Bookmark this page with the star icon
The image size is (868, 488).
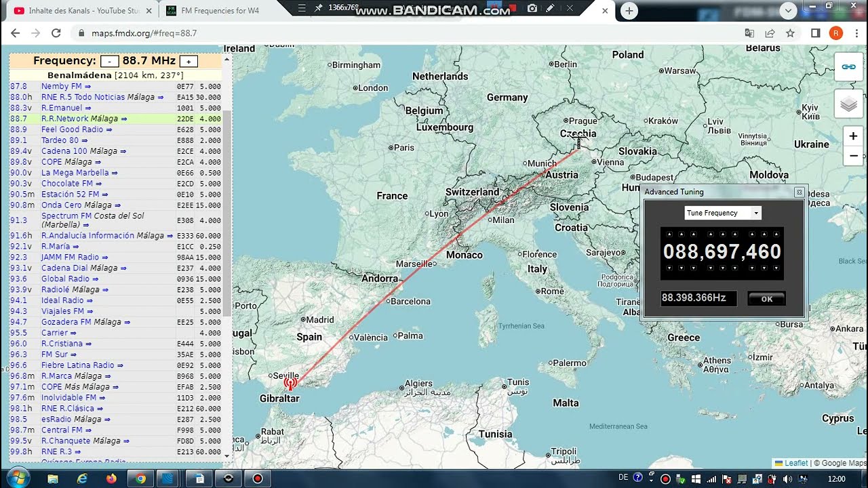pos(790,33)
